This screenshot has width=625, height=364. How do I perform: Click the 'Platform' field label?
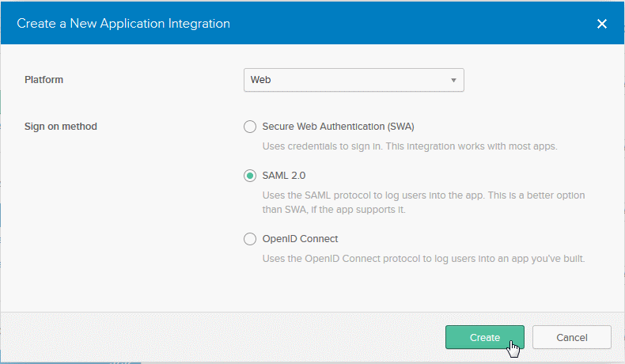click(44, 80)
